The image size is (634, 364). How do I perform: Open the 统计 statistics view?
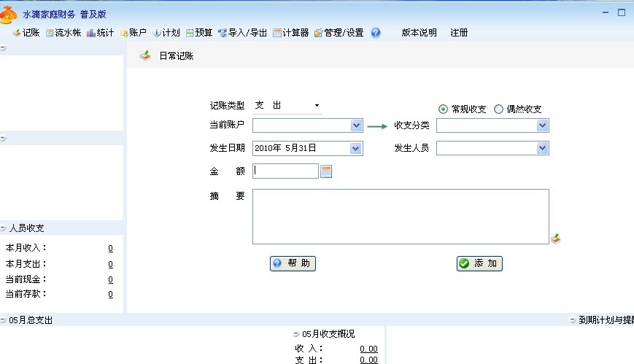pos(101,33)
